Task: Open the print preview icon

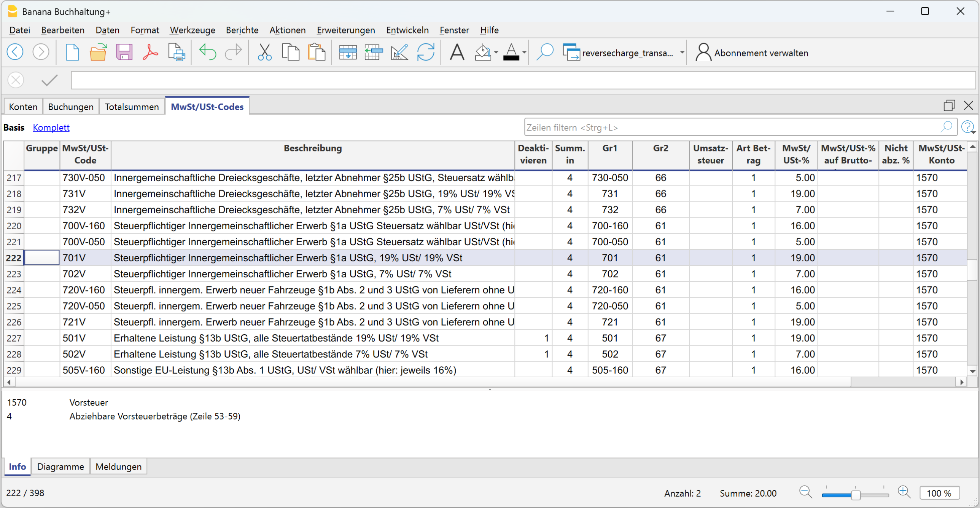Action: (x=176, y=52)
